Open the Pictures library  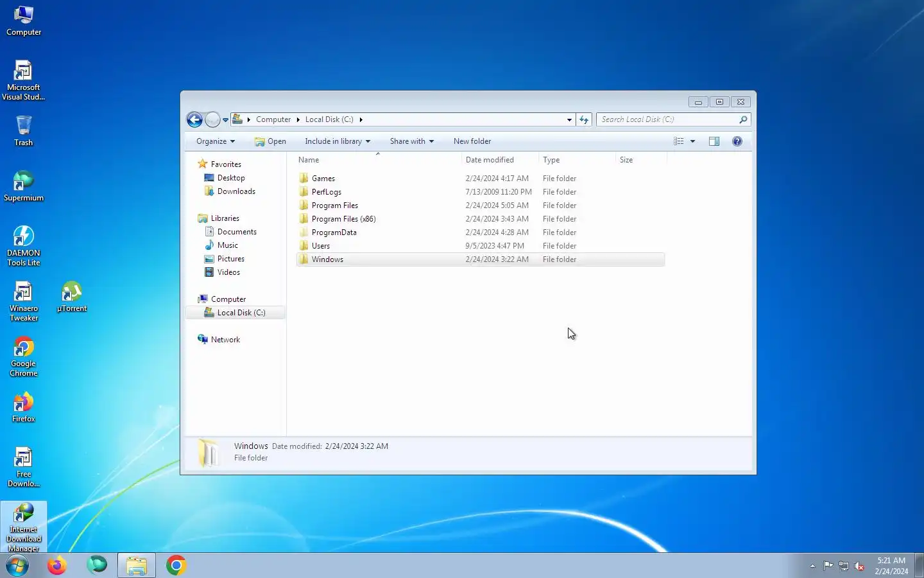tap(225, 259)
